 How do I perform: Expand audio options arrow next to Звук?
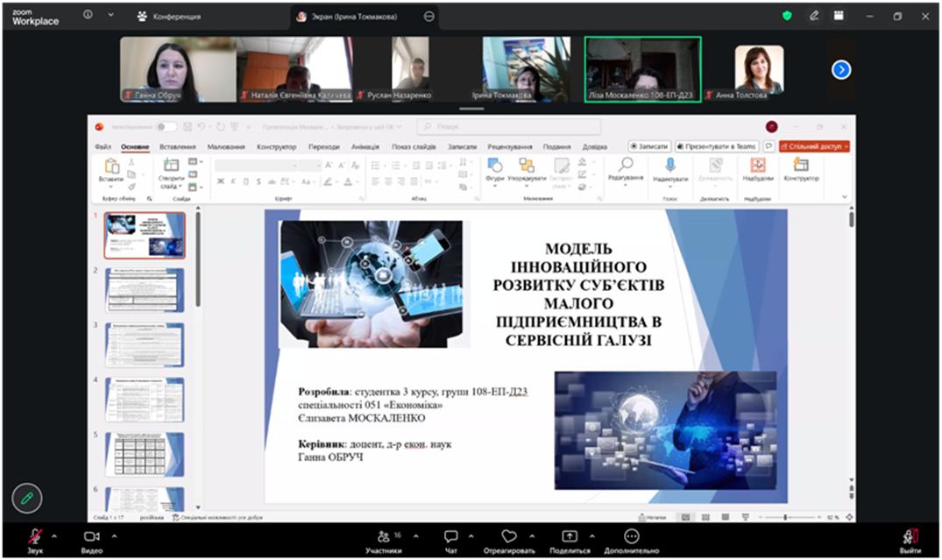coord(53,535)
